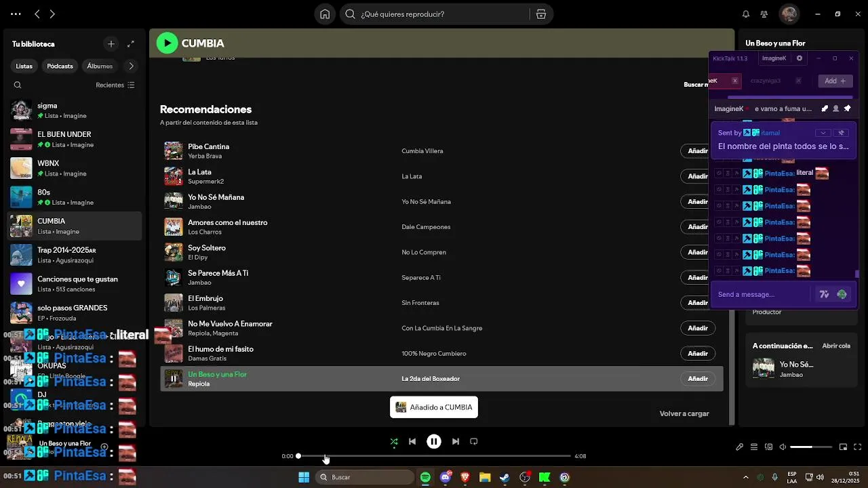Image resolution: width=868 pixels, height=488 pixels.
Task: Create a new playlist with plus icon
Action: click(x=111, y=44)
